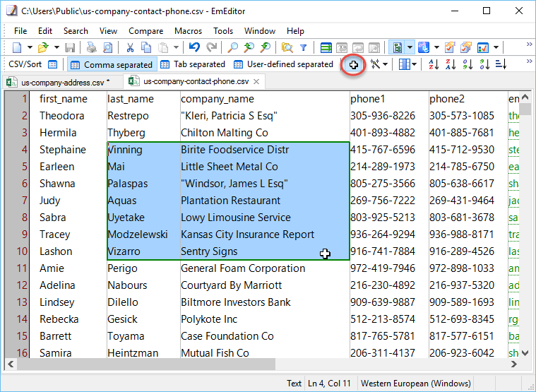Viewport: 536px width, 392px height.
Task: Open the Tools menu
Action: coord(223,31)
